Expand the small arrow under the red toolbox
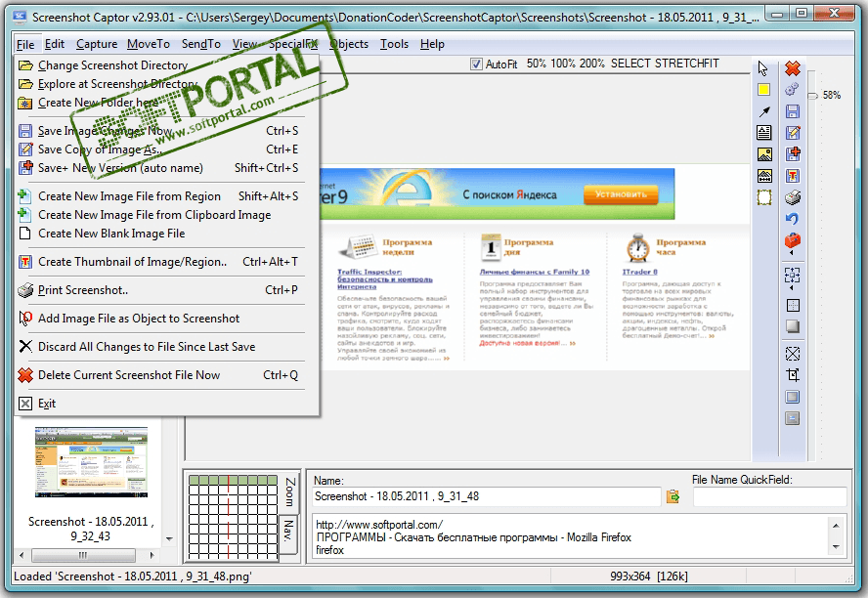The image size is (868, 598). [791, 253]
